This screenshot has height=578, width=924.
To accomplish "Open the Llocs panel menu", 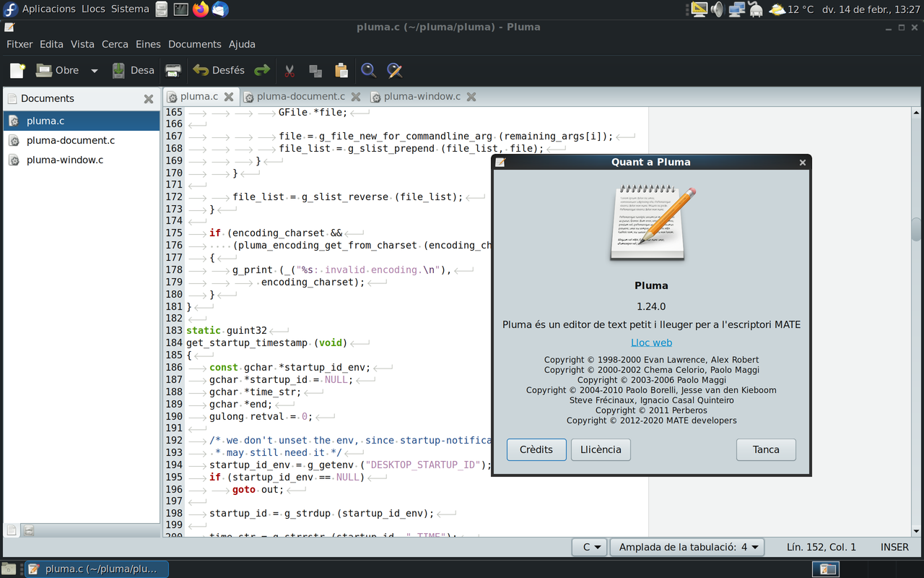I will tap(93, 9).
